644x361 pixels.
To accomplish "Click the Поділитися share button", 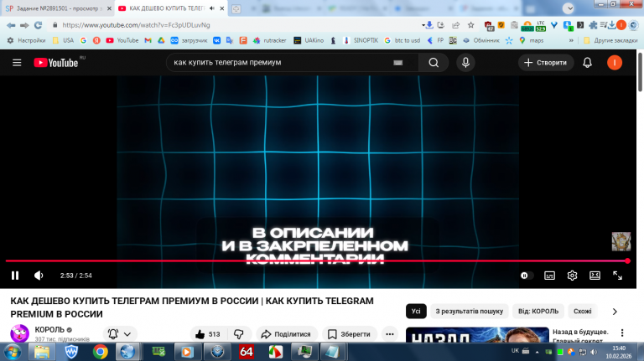I will click(x=286, y=334).
